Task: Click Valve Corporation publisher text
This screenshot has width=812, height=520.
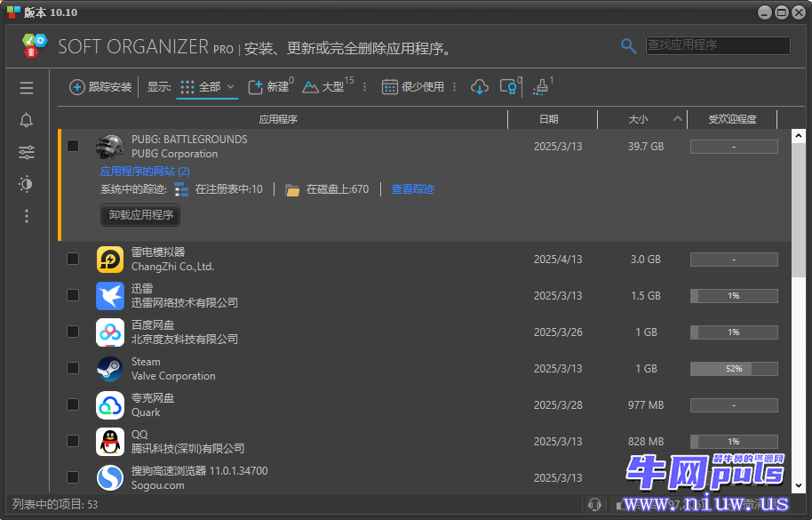Action: click(173, 376)
